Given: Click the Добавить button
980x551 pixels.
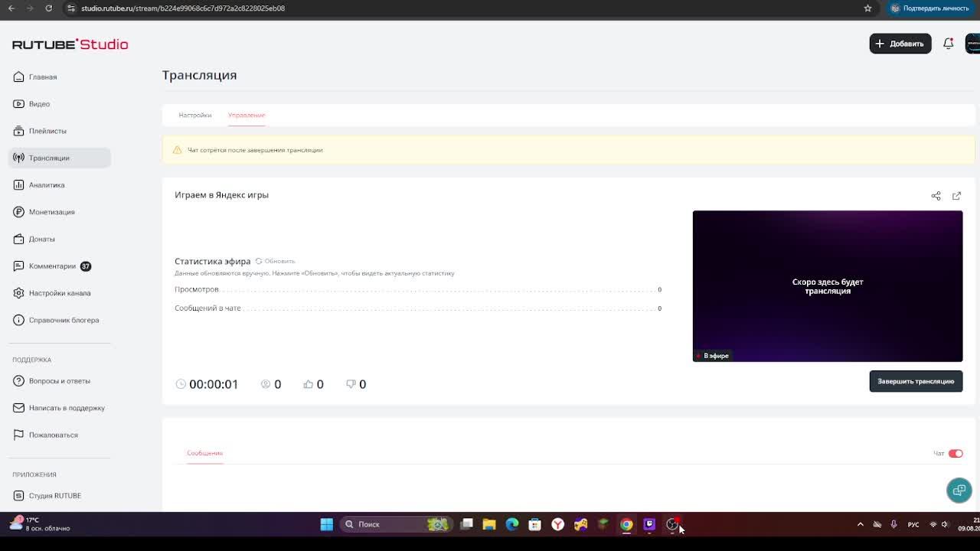Looking at the screenshot, I should point(900,44).
